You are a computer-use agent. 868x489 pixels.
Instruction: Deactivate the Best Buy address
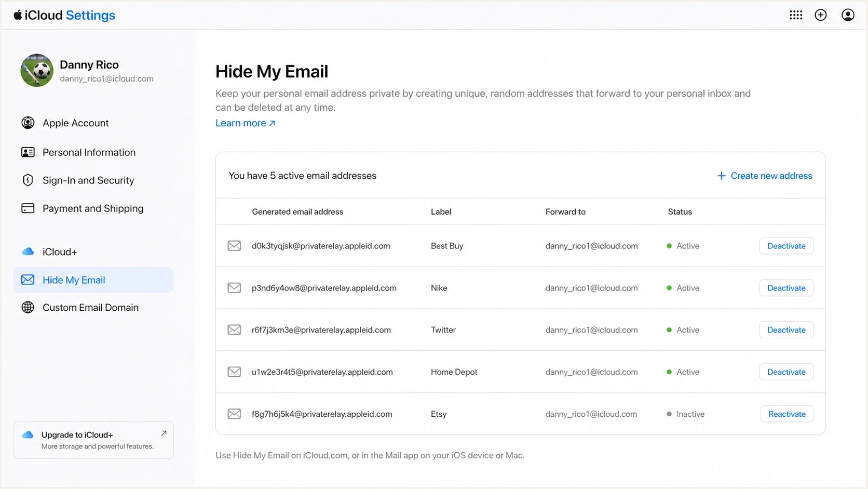point(786,246)
